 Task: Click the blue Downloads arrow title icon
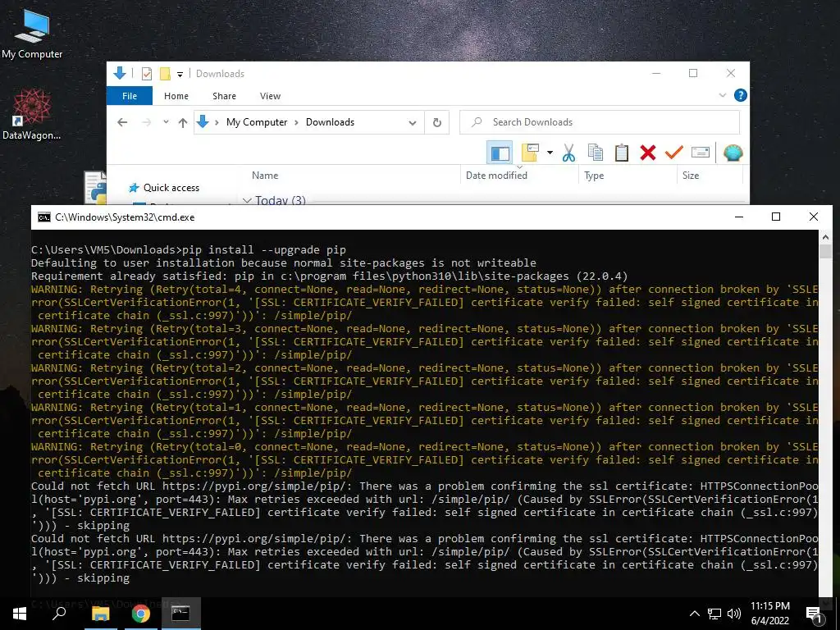click(120, 73)
